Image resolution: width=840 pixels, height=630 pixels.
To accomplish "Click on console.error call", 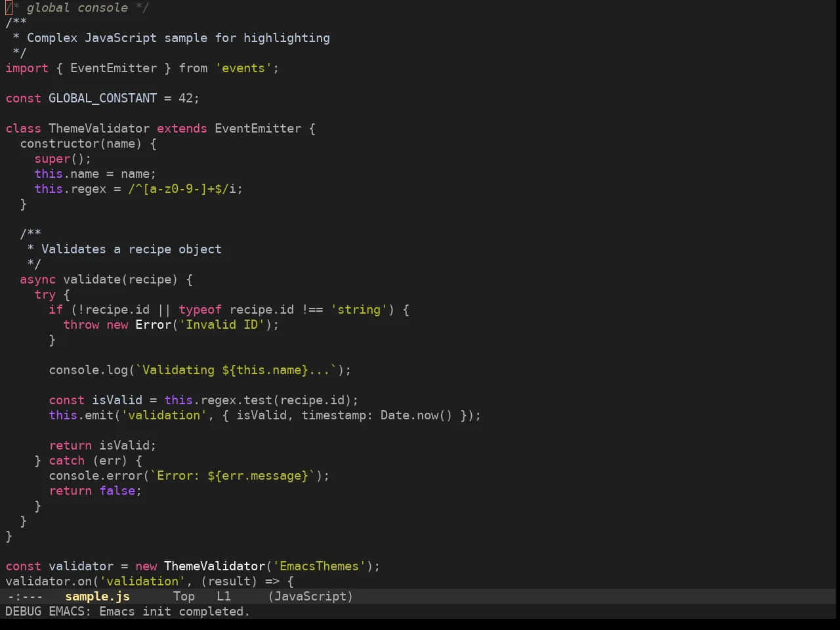I will 95,476.
